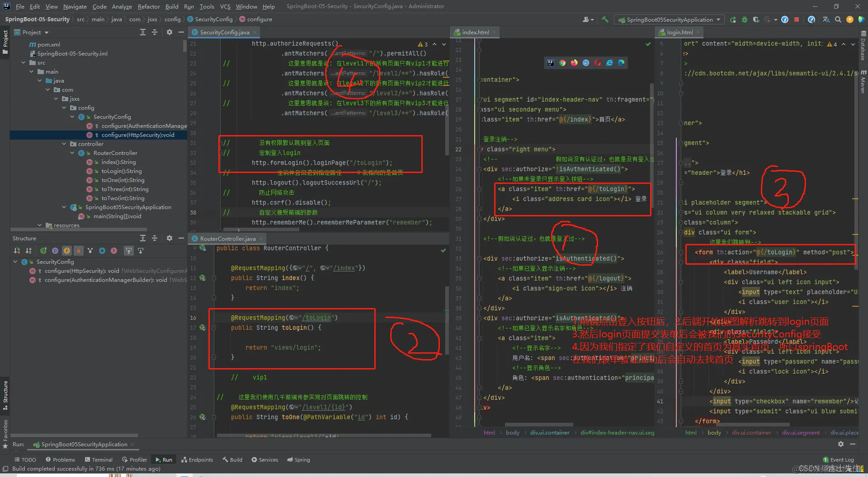Toggle Show Non-Public lock in Structure toolbar

tap(79, 251)
